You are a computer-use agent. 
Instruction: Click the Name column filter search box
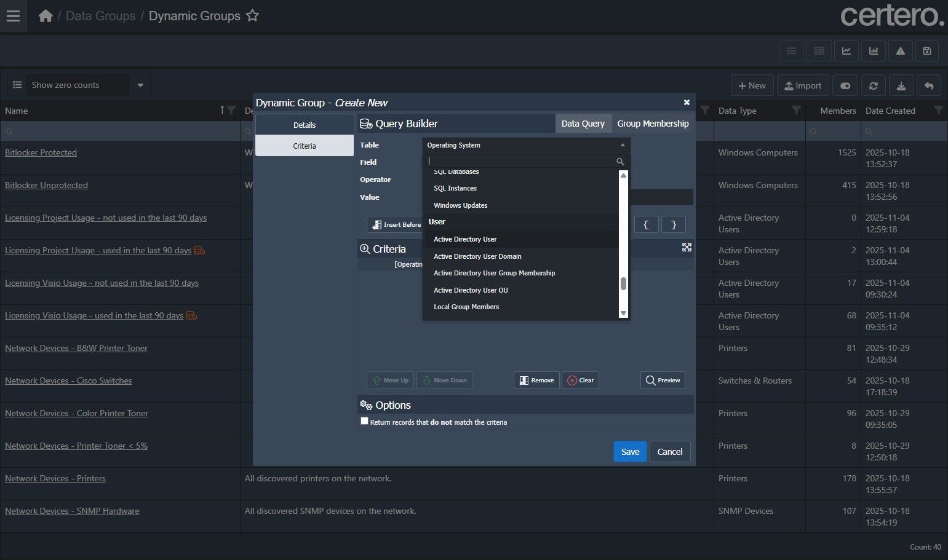coord(121,132)
